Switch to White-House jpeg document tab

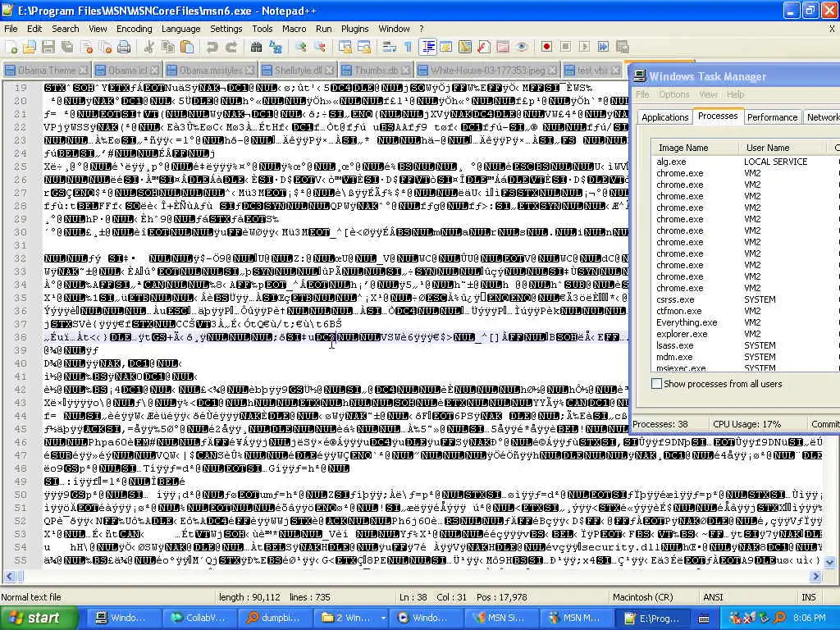coord(487,71)
